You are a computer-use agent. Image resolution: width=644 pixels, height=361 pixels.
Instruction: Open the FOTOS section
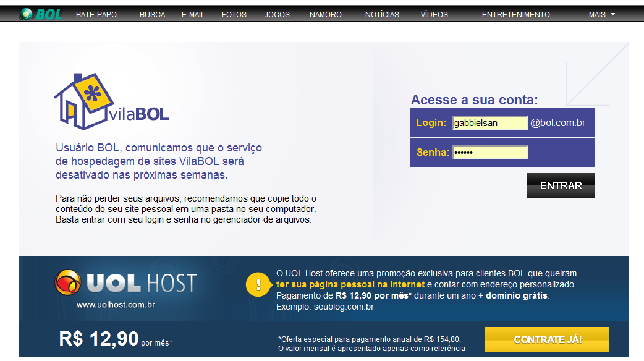click(x=234, y=15)
